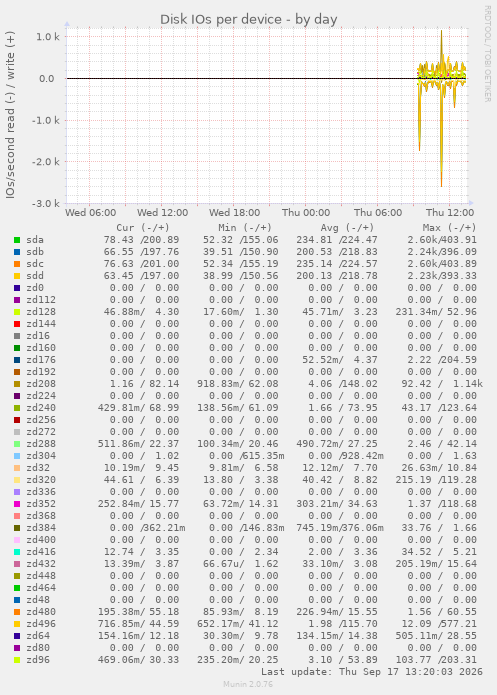Click the 'Thu 00:00' time axis label
Screen dimensions: 497x695
306,213
